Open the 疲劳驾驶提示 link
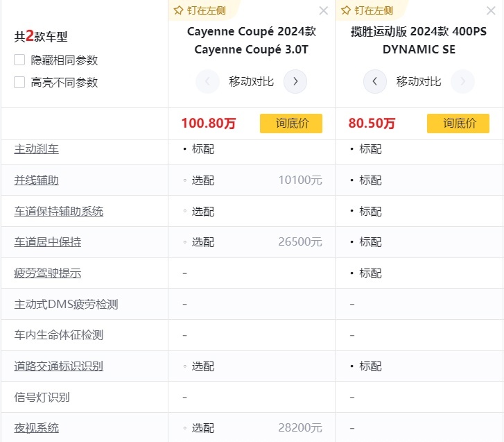504x442 pixels. (x=48, y=273)
